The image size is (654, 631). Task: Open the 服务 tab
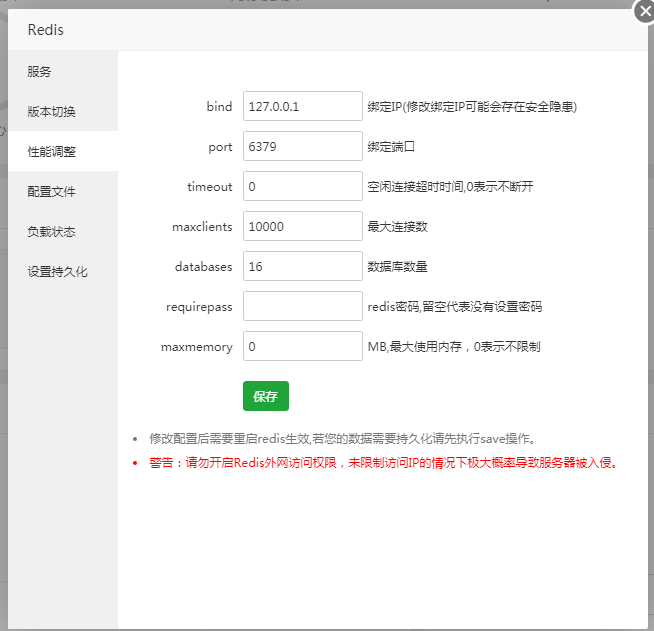(x=40, y=71)
